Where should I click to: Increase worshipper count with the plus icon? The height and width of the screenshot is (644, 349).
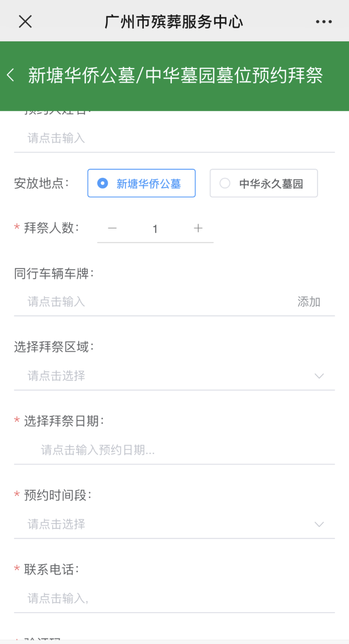[x=198, y=228]
